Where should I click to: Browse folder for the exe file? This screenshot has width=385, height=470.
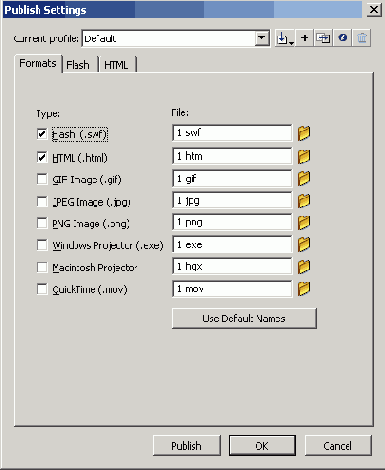click(x=304, y=244)
